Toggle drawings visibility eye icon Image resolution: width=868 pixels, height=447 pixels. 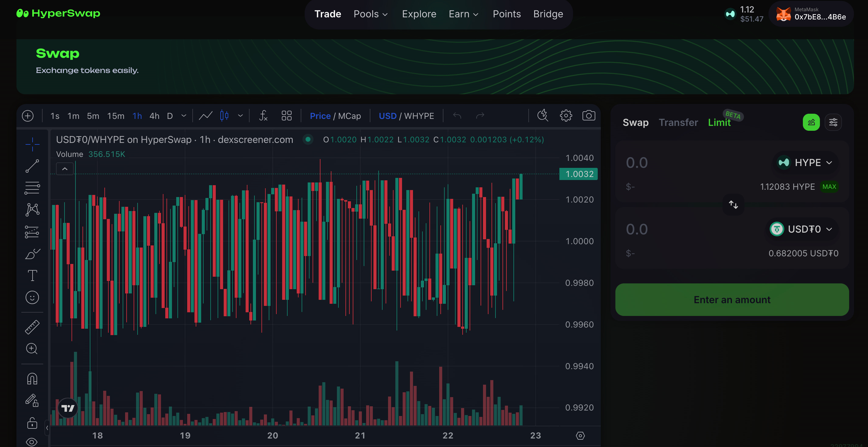tap(32, 442)
